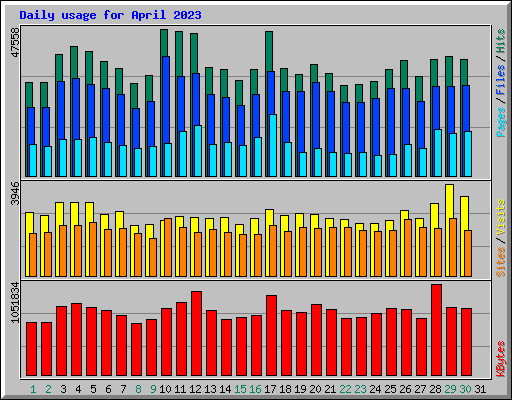The image size is (512, 400).
Task: Click day 17 on the x-axis
Action: point(270,389)
